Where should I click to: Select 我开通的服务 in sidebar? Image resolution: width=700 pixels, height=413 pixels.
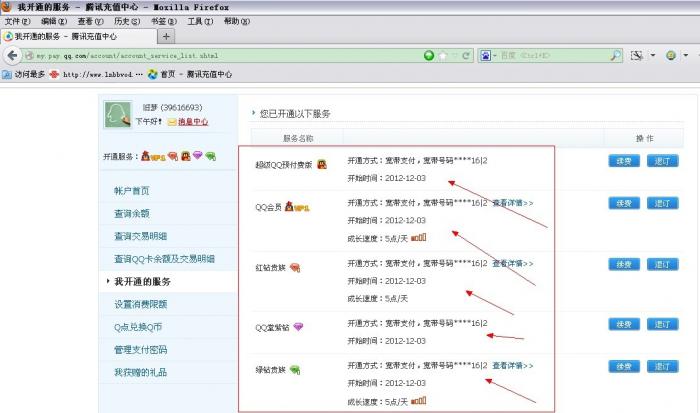[x=142, y=282]
